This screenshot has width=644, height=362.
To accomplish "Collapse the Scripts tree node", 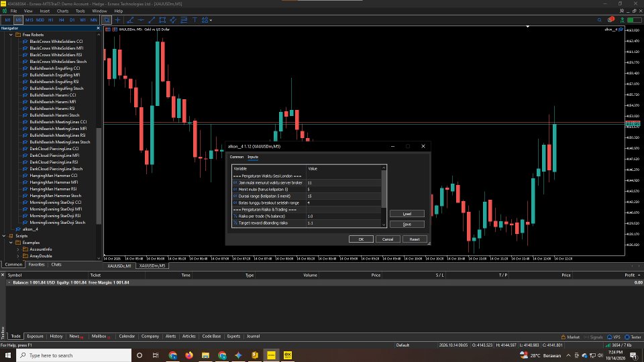I will 4,236.
